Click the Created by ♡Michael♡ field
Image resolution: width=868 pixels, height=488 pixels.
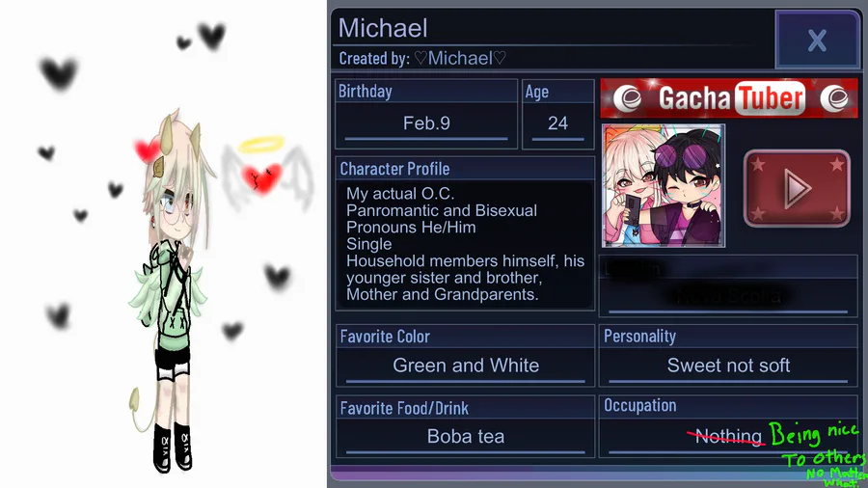pos(422,58)
